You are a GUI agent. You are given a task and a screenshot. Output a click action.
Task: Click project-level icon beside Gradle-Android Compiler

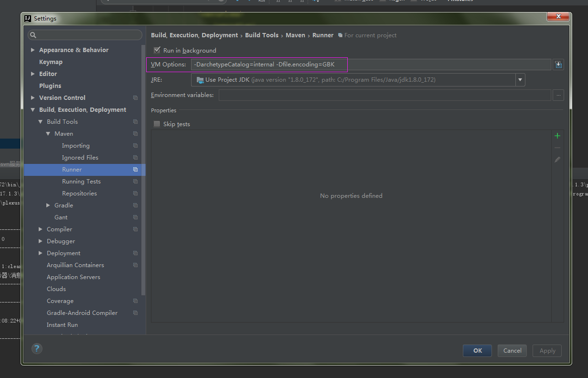pyautogui.click(x=135, y=313)
